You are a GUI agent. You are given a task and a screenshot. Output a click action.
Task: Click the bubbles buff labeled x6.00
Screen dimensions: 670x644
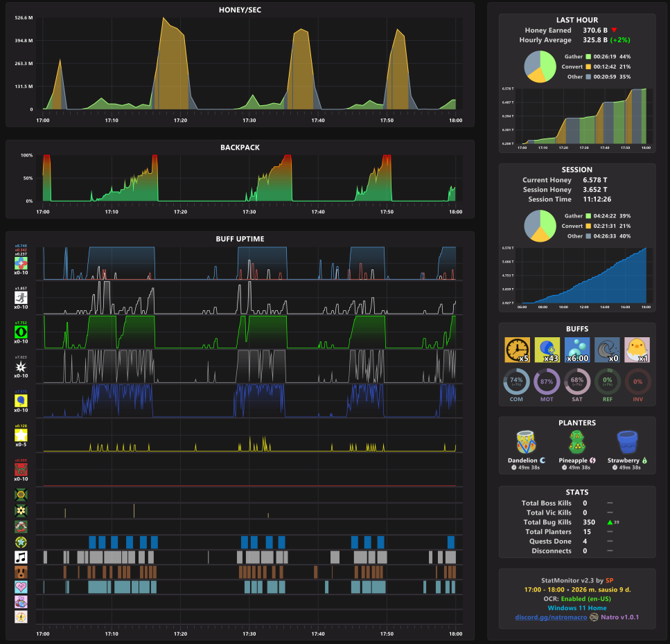click(x=577, y=350)
